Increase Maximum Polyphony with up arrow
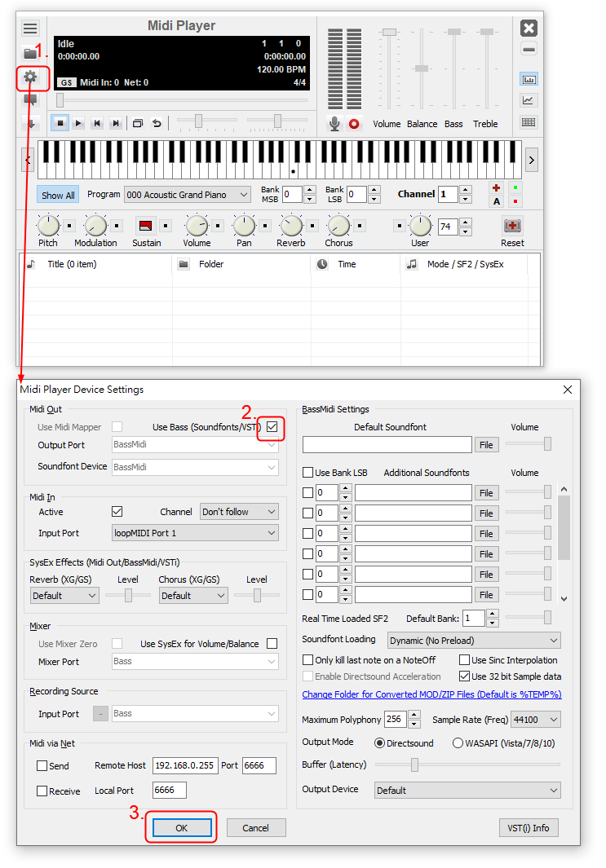This screenshot has width=606, height=868. click(x=414, y=715)
